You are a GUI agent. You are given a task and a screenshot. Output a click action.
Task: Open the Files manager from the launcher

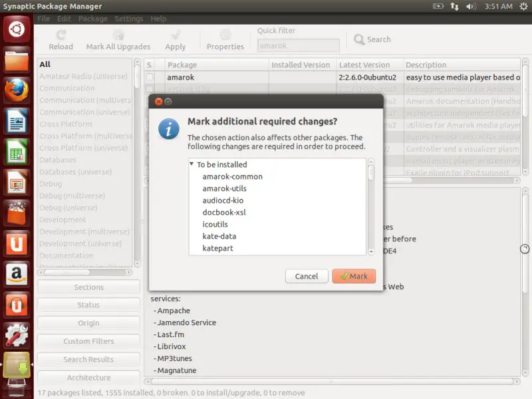tap(16, 61)
